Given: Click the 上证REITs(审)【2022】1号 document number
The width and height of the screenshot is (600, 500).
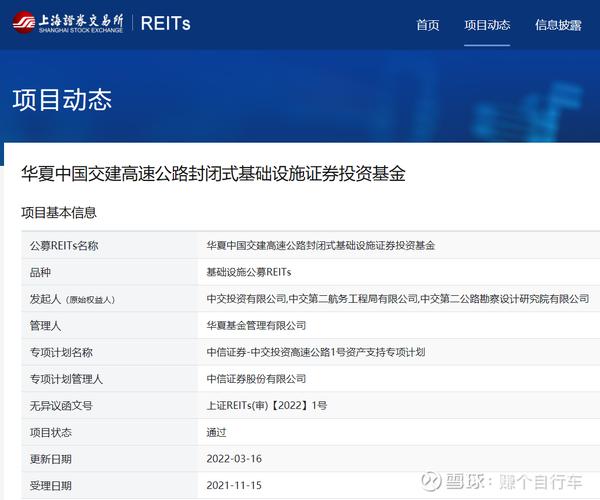Looking at the screenshot, I should click(x=266, y=406).
